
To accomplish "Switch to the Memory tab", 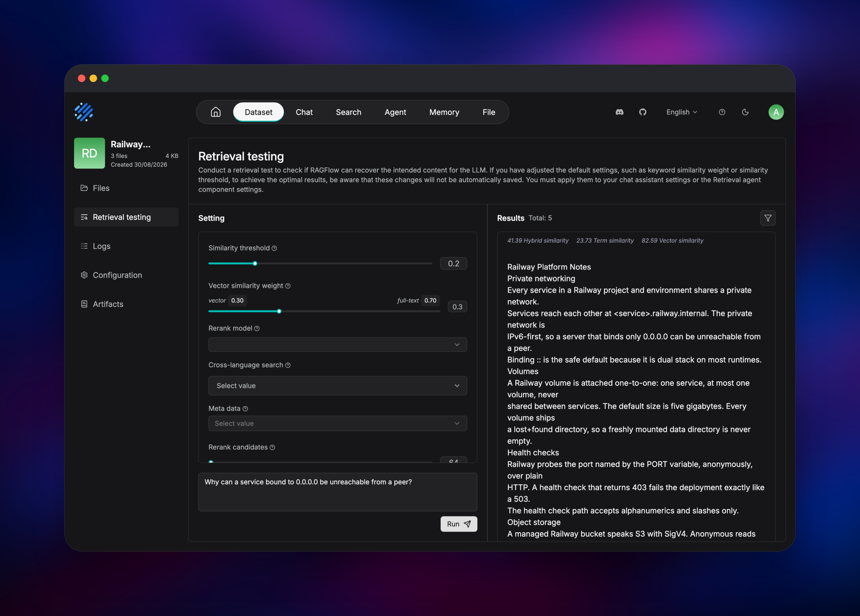I will (x=444, y=112).
